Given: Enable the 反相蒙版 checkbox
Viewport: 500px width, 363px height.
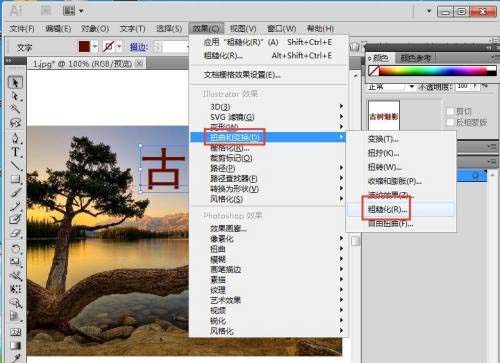Looking at the screenshot, I should (450, 122).
